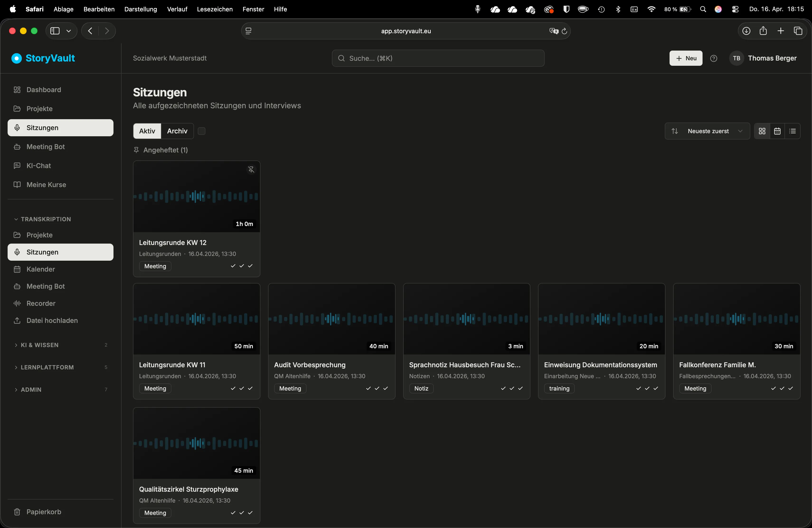Screen dimensions: 812x528
Task: Open macOS Spotlight search icon
Action: (x=703, y=9)
